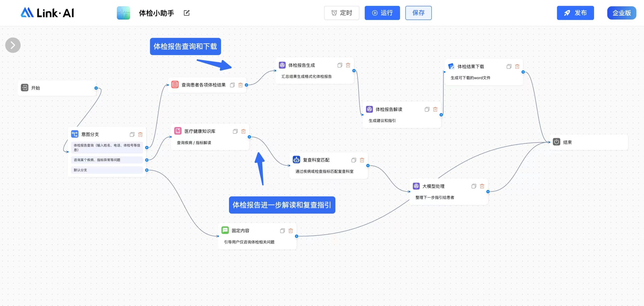Edit the 体检小助手 name with pencil icon
Screen dimensions: 644x306
click(x=186, y=13)
